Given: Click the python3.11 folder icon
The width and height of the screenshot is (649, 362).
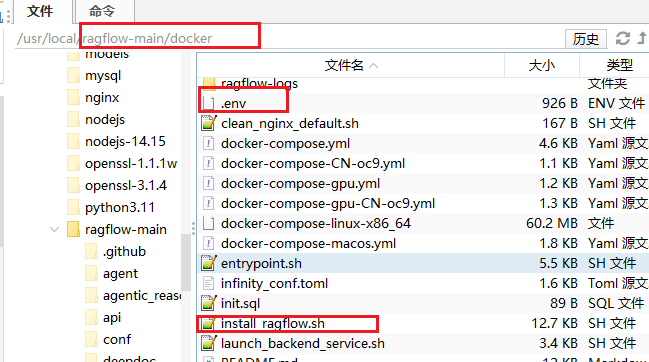Looking at the screenshot, I should tap(73, 207).
